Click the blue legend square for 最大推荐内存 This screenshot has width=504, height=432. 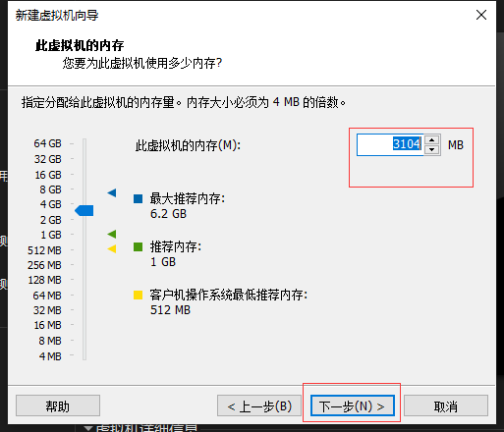click(x=138, y=198)
